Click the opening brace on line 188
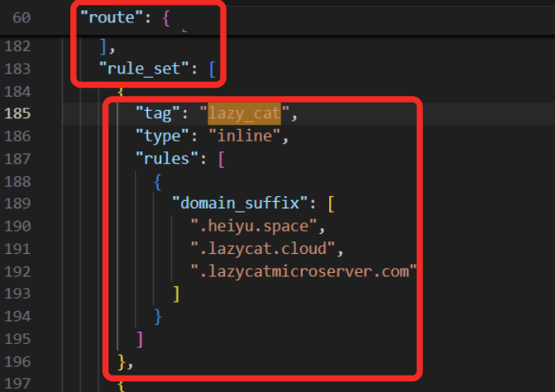This screenshot has height=392, width=555. 157,182
